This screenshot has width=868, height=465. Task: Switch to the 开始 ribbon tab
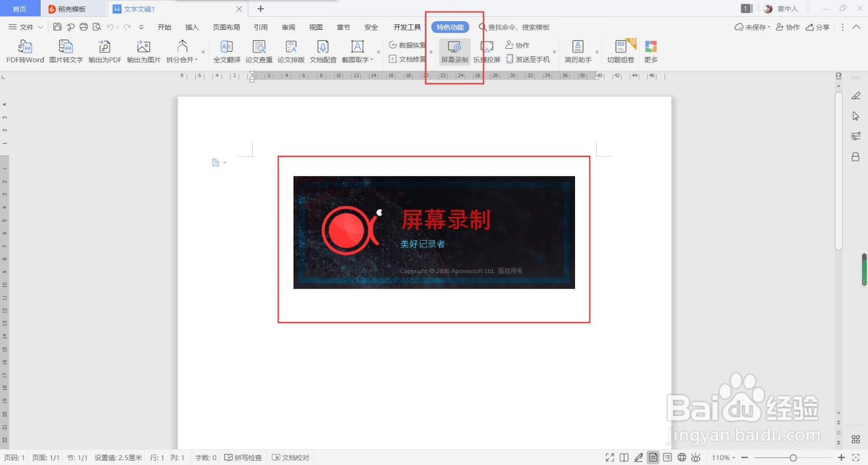pyautogui.click(x=164, y=27)
